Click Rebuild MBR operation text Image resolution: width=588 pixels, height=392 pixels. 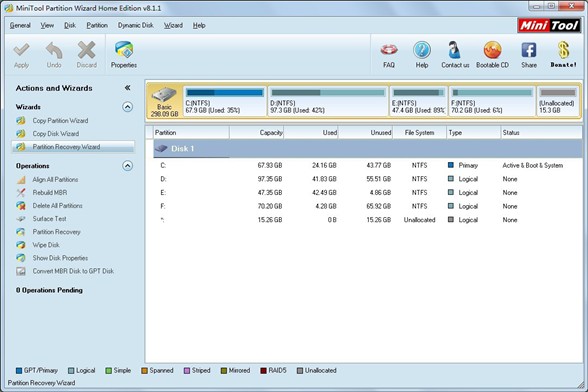pos(50,192)
